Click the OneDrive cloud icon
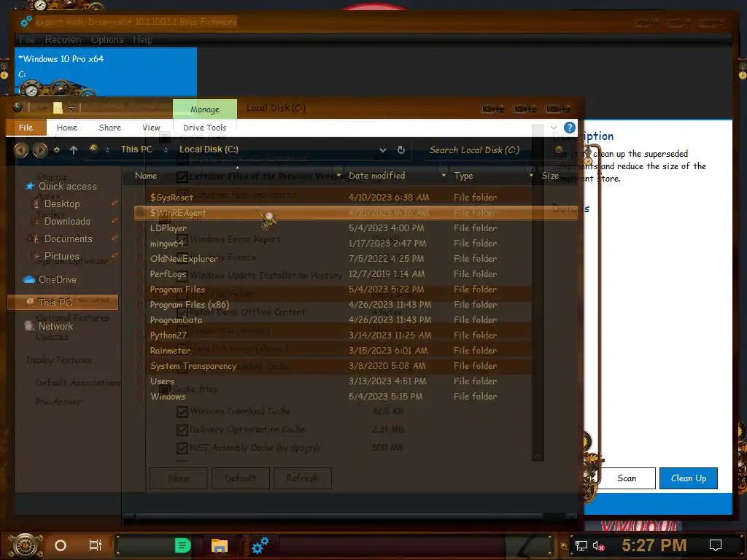747x560 pixels. pos(29,279)
